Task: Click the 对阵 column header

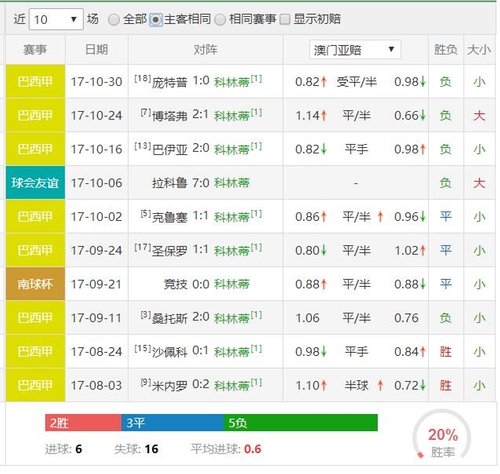Action: [205, 50]
